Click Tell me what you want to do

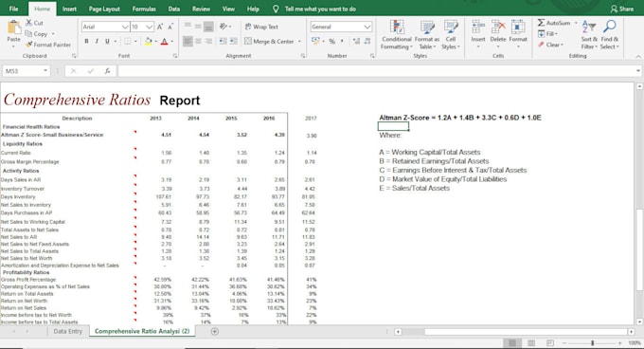320,9
